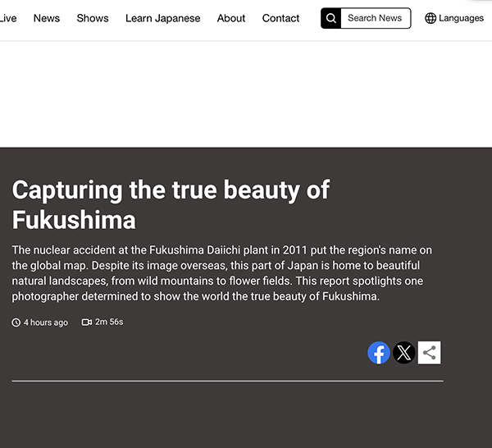The width and height of the screenshot is (492, 448).
Task: Focus the Search News text field
Action: click(x=376, y=18)
